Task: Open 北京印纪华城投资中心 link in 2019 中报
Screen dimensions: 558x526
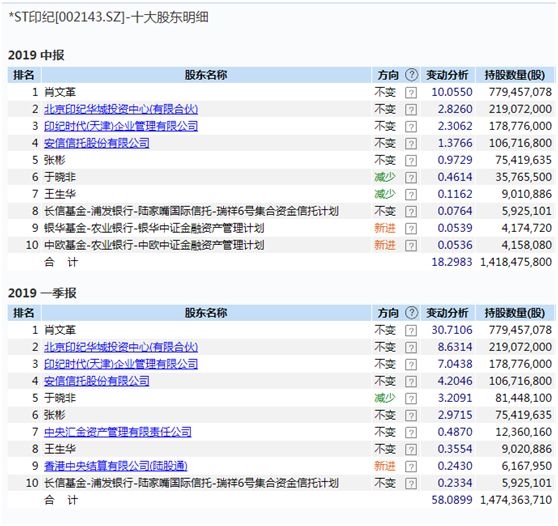Action: (x=121, y=109)
